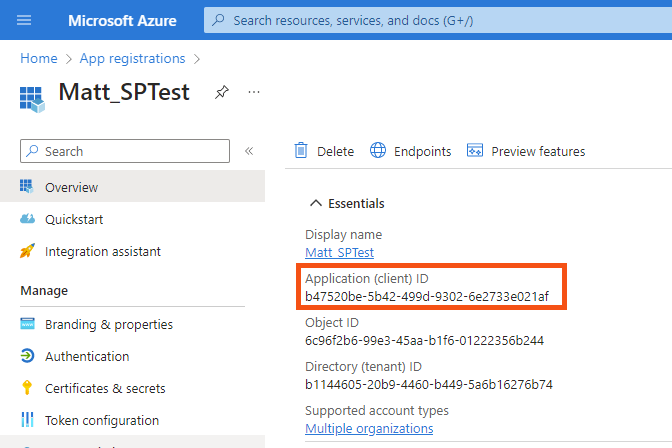Open Certificates & secrets

[x=105, y=388]
